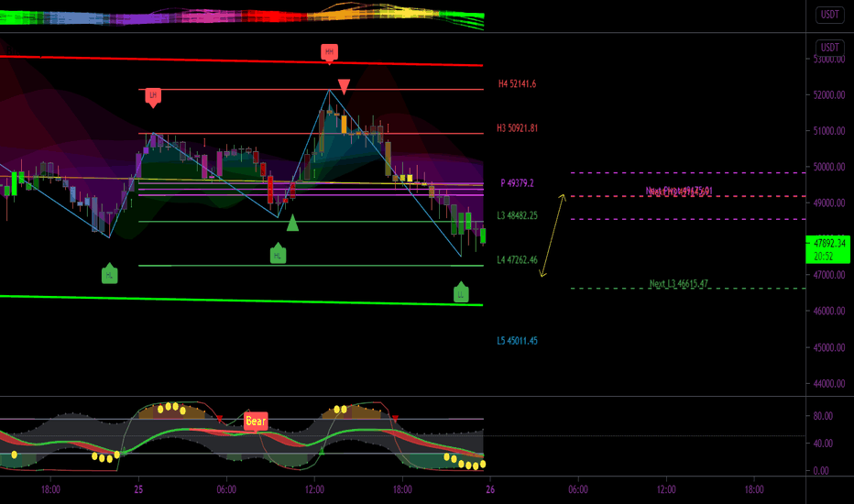The width and height of the screenshot is (854, 504).
Task: Select the red down-triangle sell signal at 52000
Action: [344, 86]
